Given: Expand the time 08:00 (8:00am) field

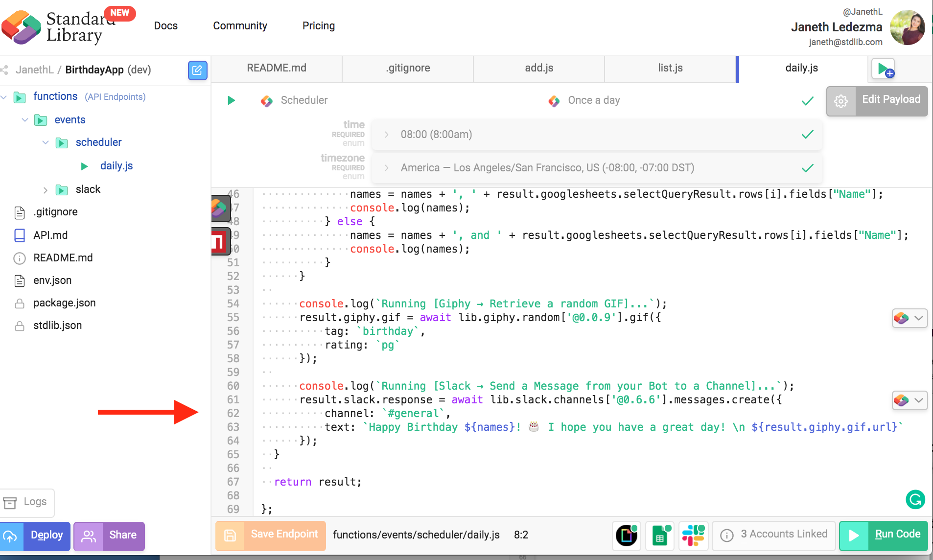Looking at the screenshot, I should coord(597,135).
